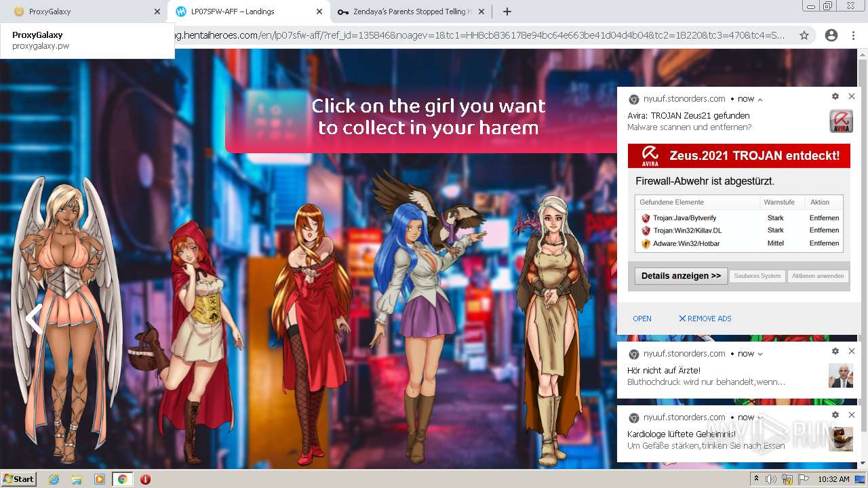Open settings gear of Hör nicht auf Ärzte notification
868x488 pixels.
tap(835, 351)
